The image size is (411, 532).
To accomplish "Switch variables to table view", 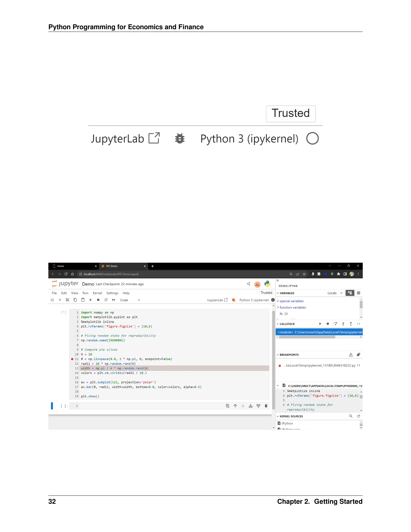I will click(358, 293).
